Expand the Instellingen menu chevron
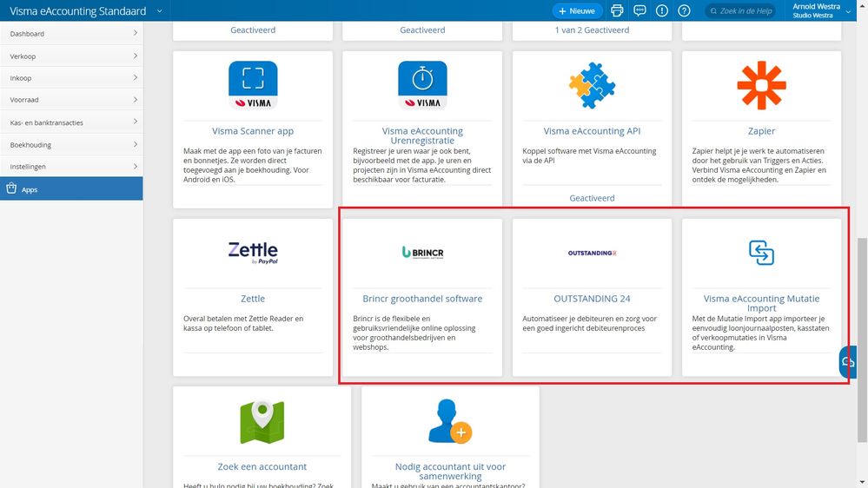 pyautogui.click(x=135, y=166)
